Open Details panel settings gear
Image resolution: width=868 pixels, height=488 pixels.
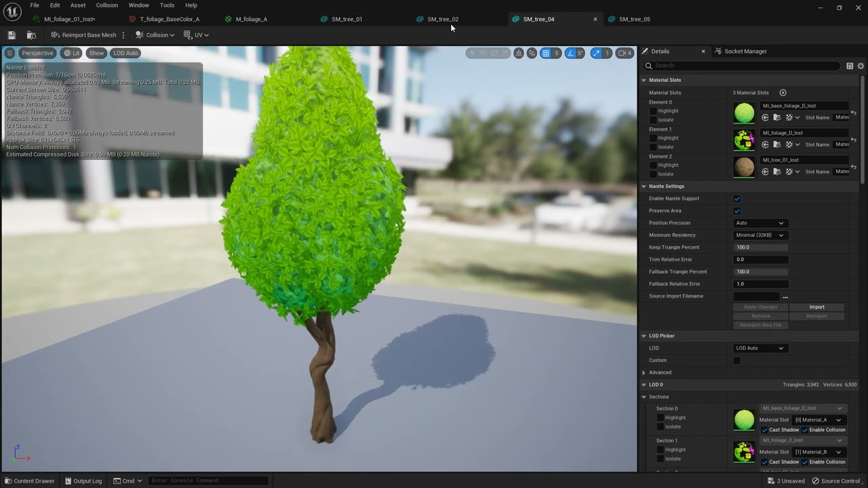tap(861, 66)
